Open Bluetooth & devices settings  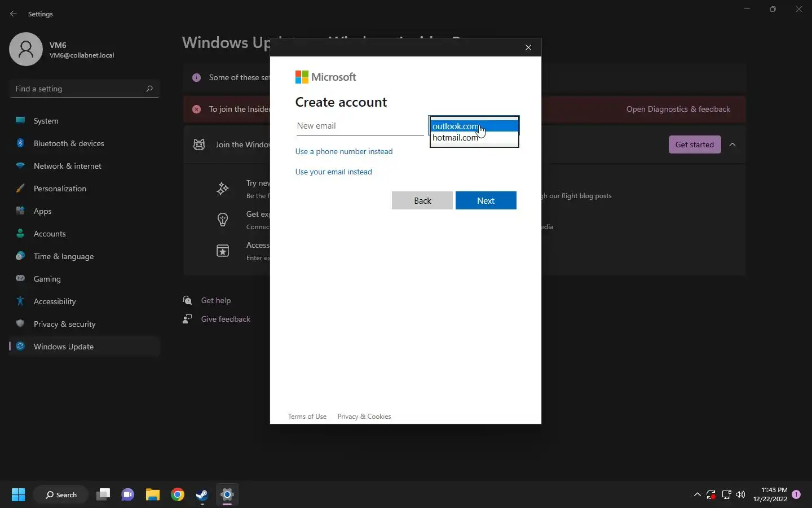[x=85, y=143]
